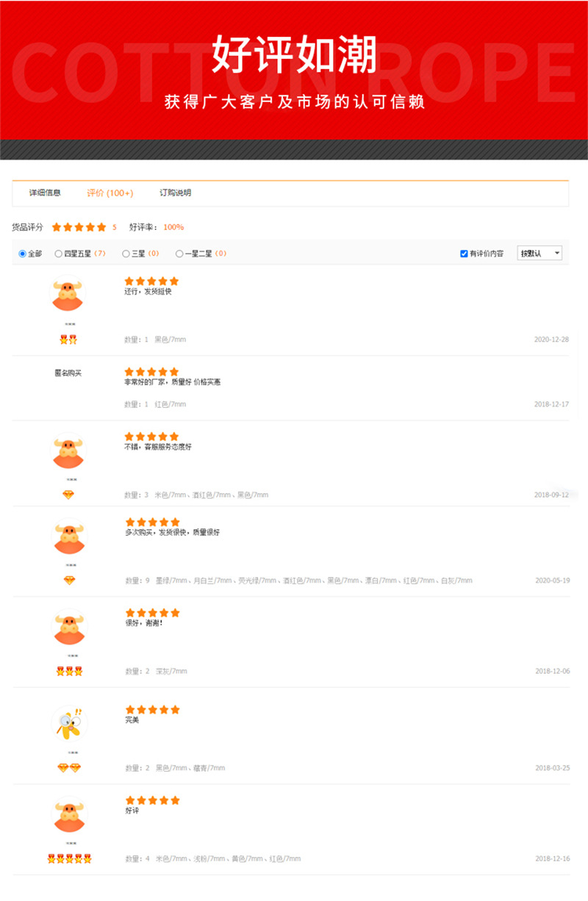Click the overall 货品评分 star rating

tap(79, 227)
